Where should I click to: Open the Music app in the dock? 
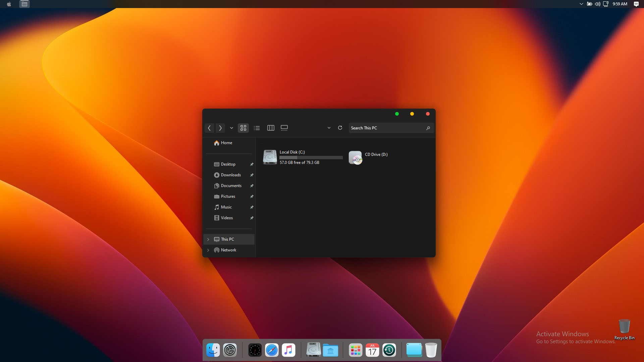pyautogui.click(x=288, y=350)
